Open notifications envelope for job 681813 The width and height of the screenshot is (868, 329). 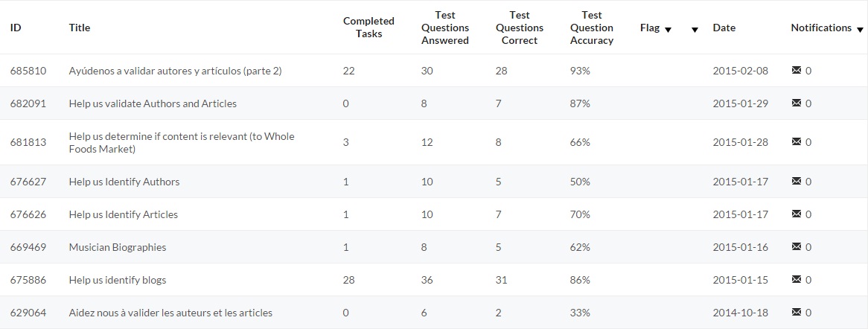click(x=797, y=142)
